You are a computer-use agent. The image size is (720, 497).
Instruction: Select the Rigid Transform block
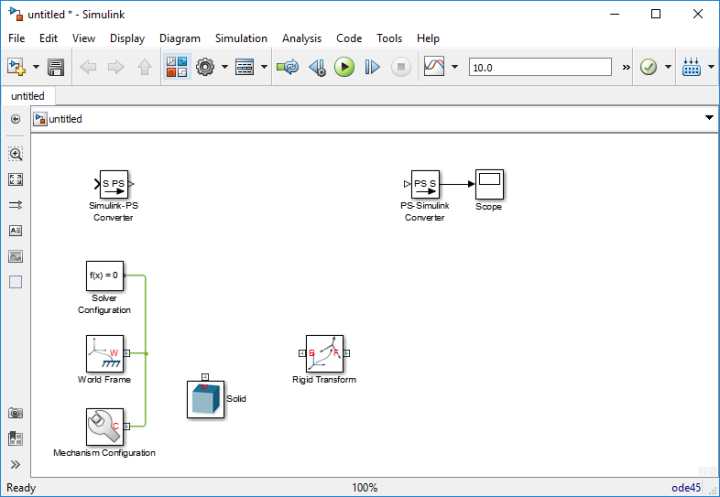pyautogui.click(x=325, y=353)
